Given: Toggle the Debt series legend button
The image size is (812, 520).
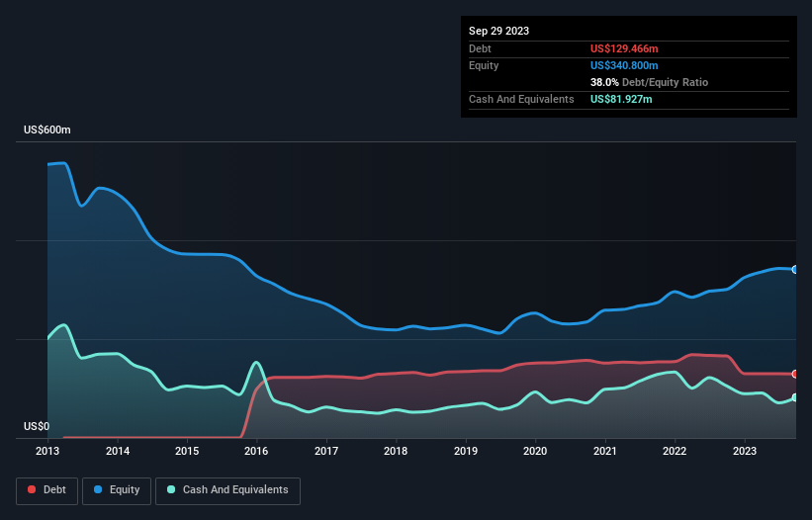Looking at the screenshot, I should tap(47, 490).
